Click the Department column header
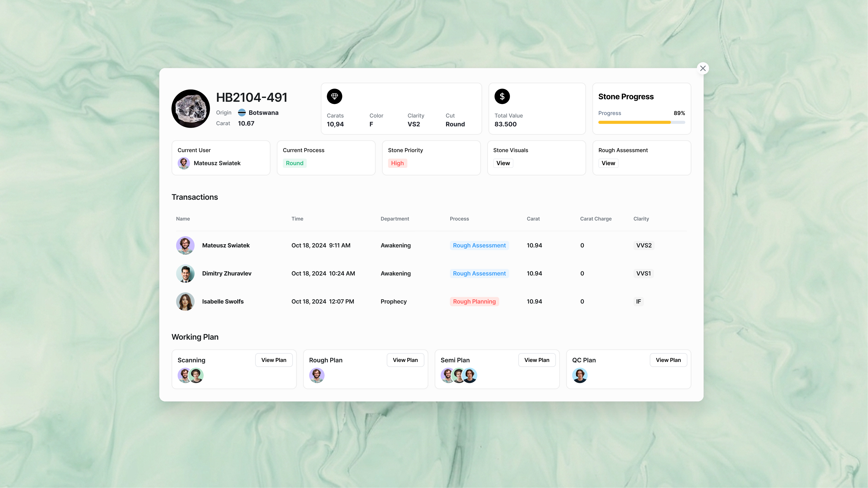Screen dimensions: 868x488 point(395,219)
